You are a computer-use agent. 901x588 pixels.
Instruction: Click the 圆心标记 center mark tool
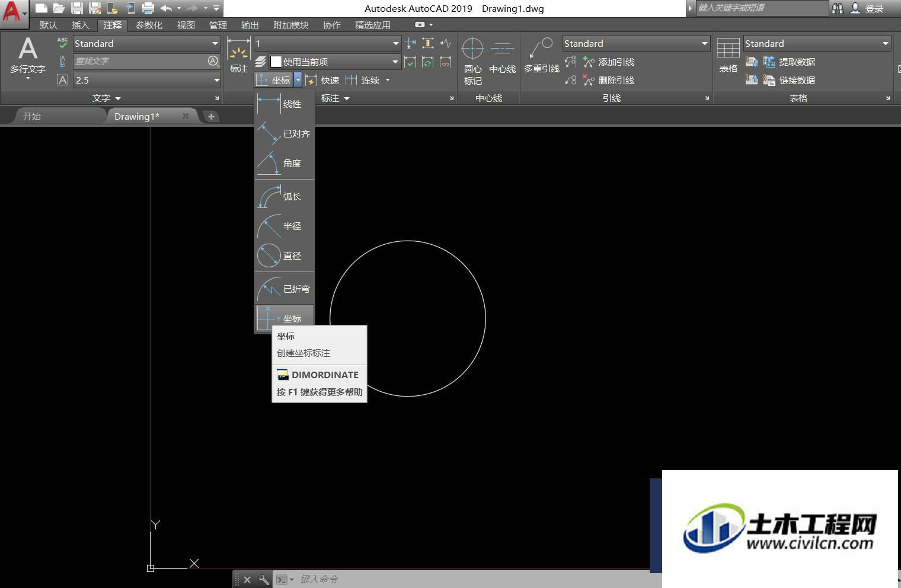(472, 62)
